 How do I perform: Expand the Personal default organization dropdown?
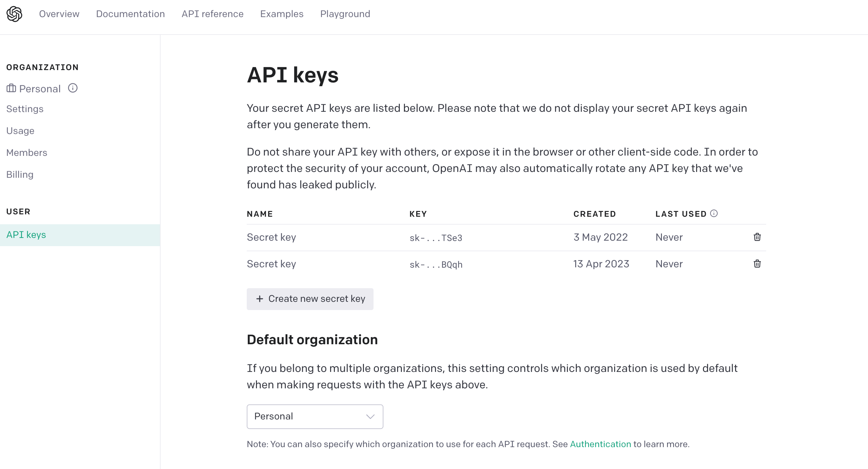[314, 416]
